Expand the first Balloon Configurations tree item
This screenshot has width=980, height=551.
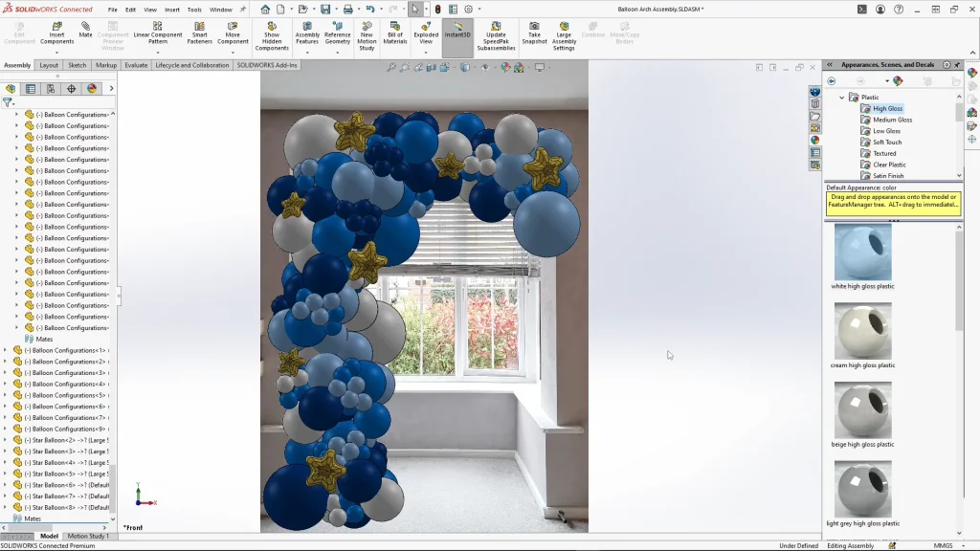[x=16, y=114]
